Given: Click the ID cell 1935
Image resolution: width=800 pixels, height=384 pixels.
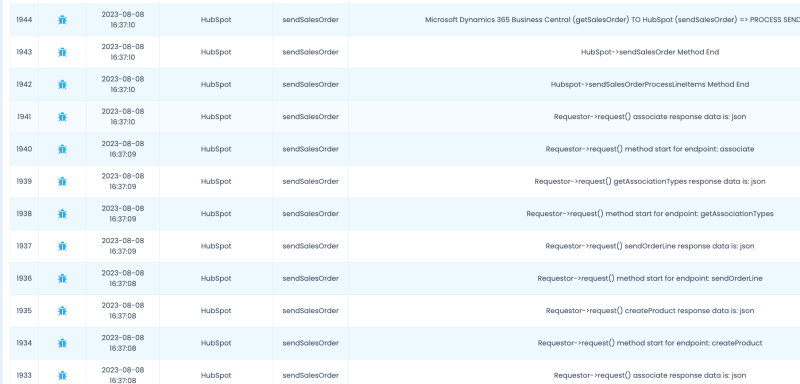Looking at the screenshot, I should 24,311.
